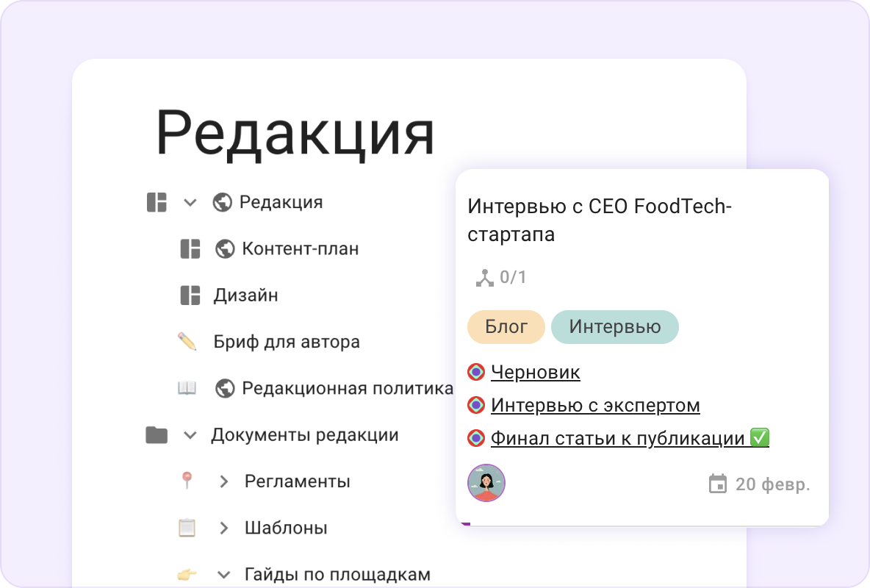The width and height of the screenshot is (870, 588).
Task: Collapse the Редакция tree section
Action: 190,202
